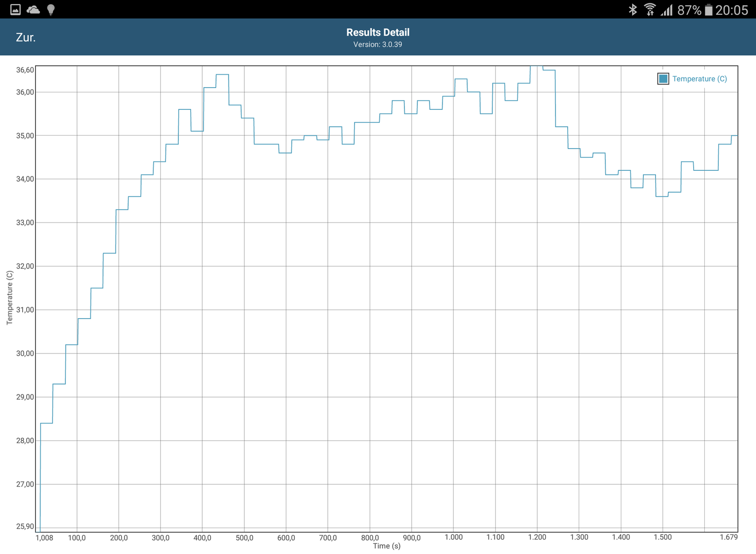Click the 500,0 x-axis label
The height and width of the screenshot is (554, 756).
(x=245, y=538)
